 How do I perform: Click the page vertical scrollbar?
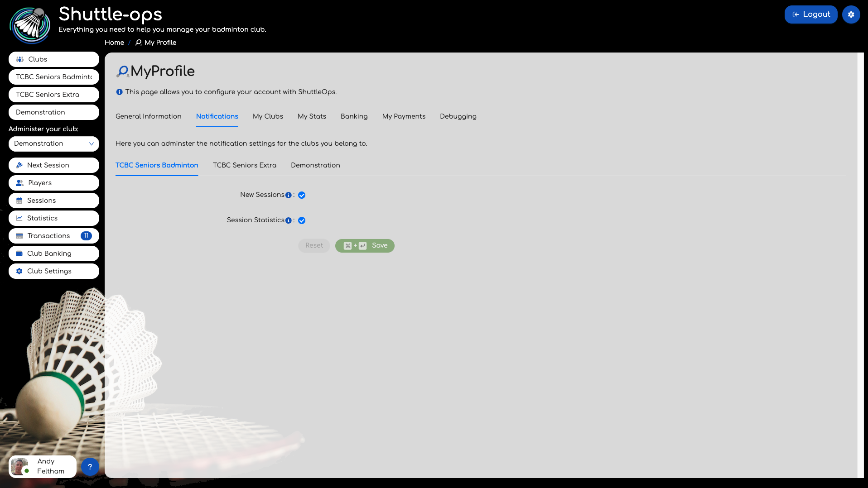861,265
